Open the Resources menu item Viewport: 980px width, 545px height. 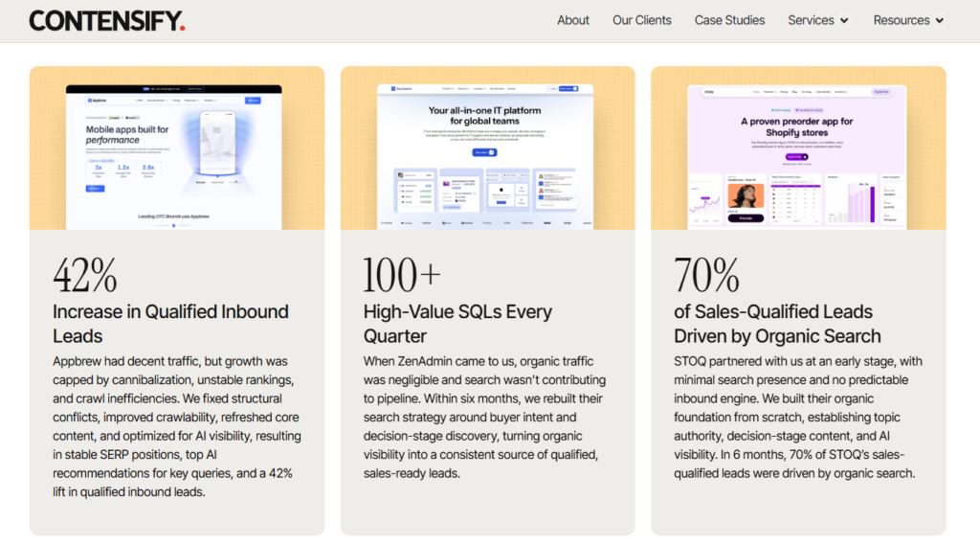(x=902, y=20)
